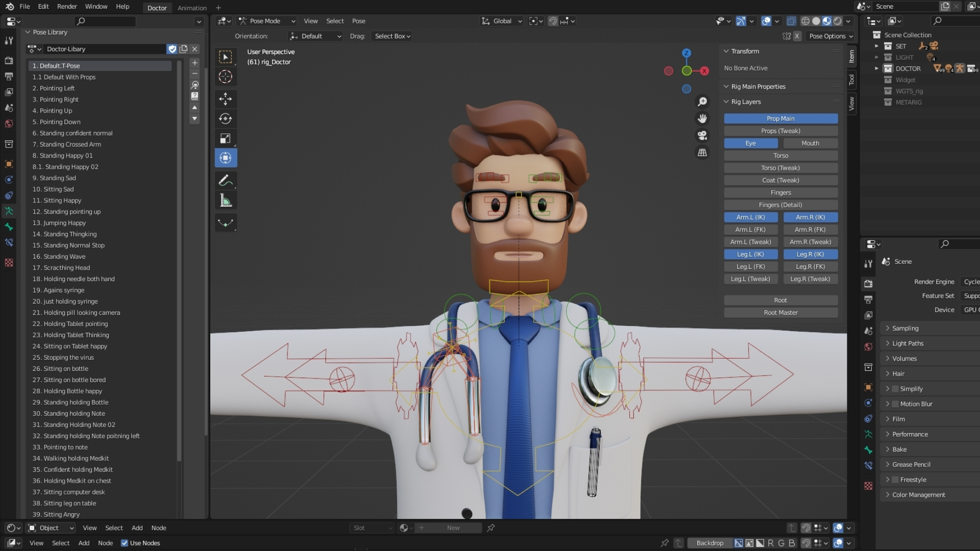Screen dimensions: 980x551
Task: Toggle the Use Nodes checkbox
Action: tap(125, 543)
